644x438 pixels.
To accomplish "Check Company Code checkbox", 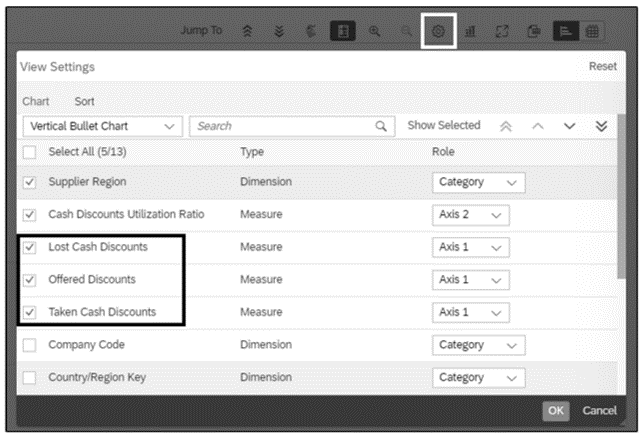I will pyautogui.click(x=30, y=345).
